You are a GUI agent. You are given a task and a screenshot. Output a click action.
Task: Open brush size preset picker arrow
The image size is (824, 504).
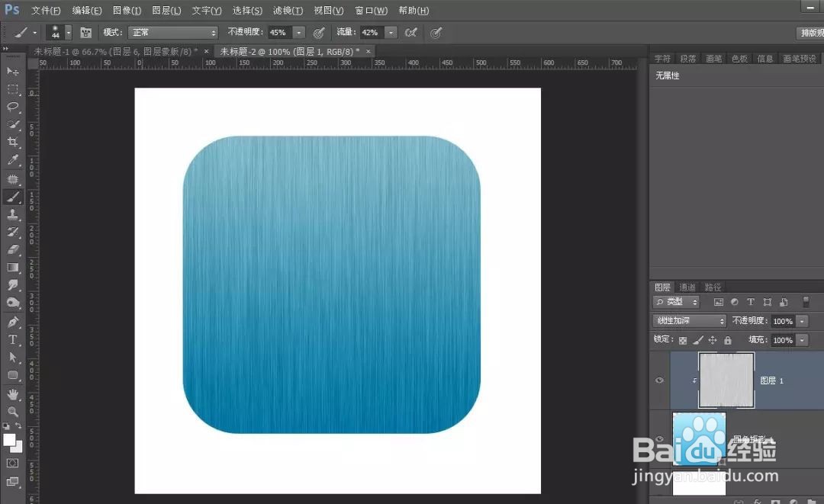(x=69, y=33)
